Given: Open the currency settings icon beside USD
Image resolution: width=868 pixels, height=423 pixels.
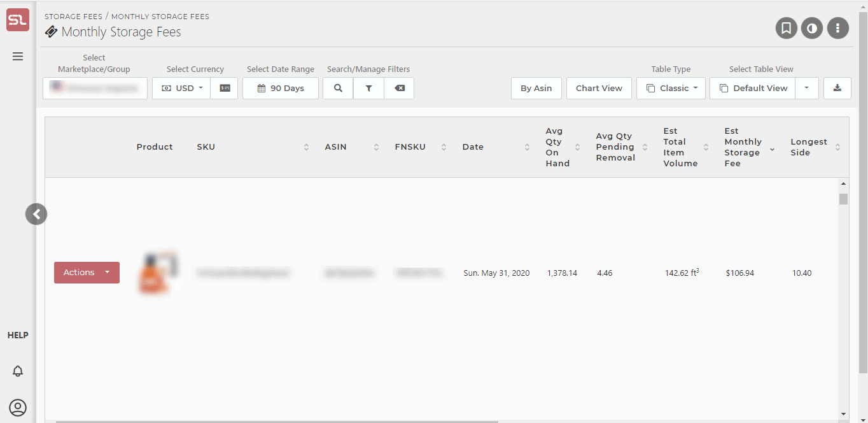Looking at the screenshot, I should pos(224,88).
